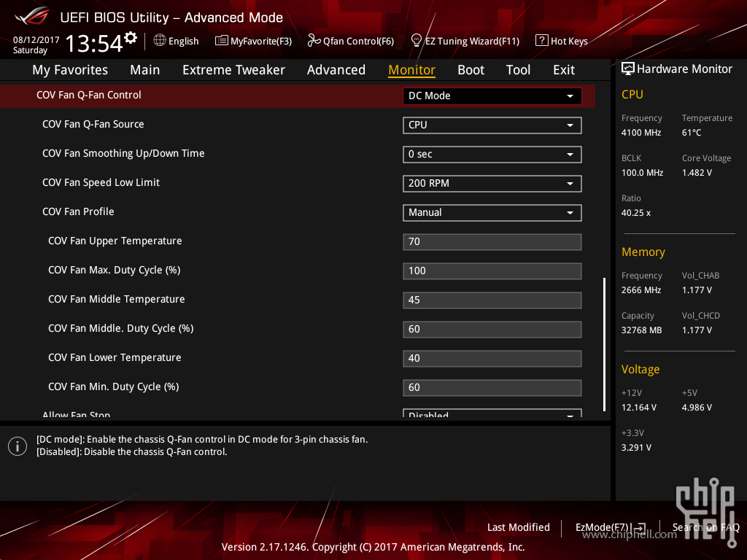Viewport: 747px width, 560px height.
Task: Open Qfan Control(F6) fan icon
Action: (314, 41)
